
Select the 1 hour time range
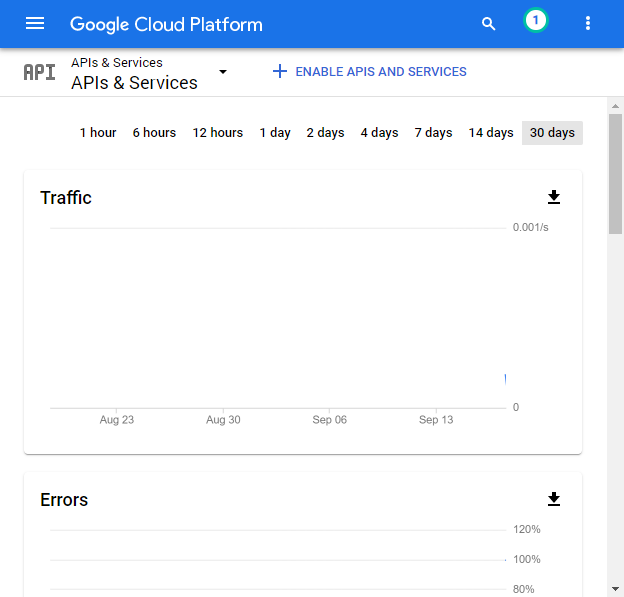pos(98,133)
